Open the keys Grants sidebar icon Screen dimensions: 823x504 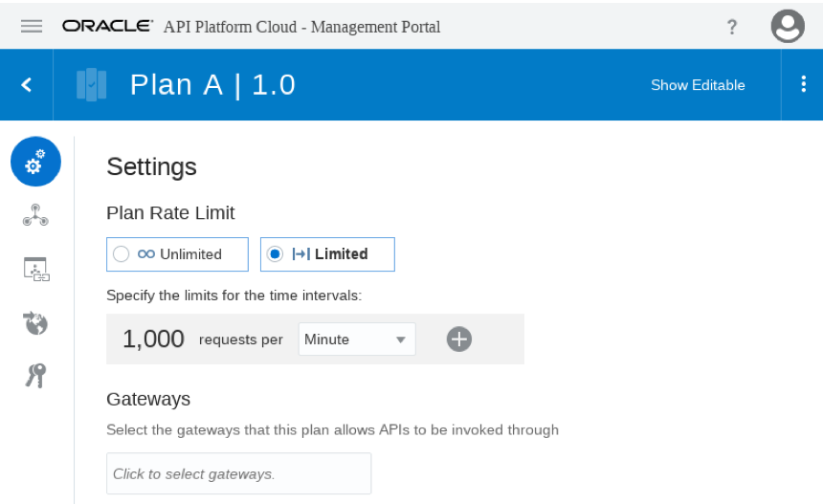[x=35, y=376]
